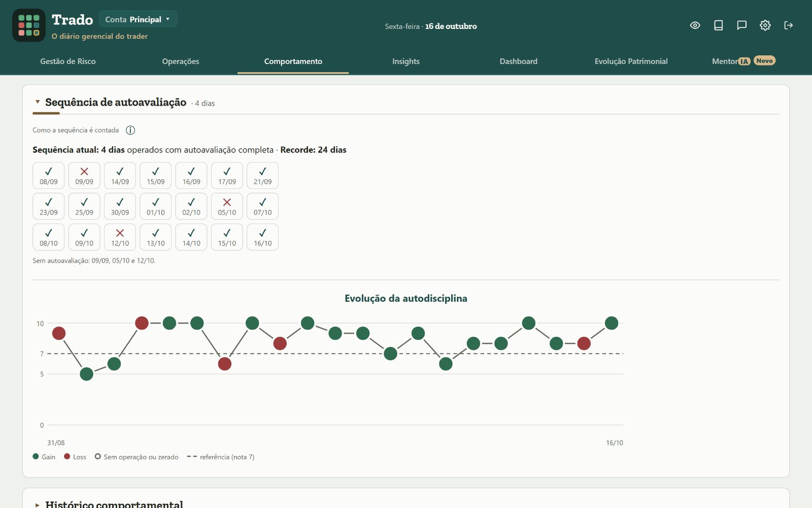Select the missed 09/09 day tile
Viewport: 812px width, 508px height.
(84, 176)
